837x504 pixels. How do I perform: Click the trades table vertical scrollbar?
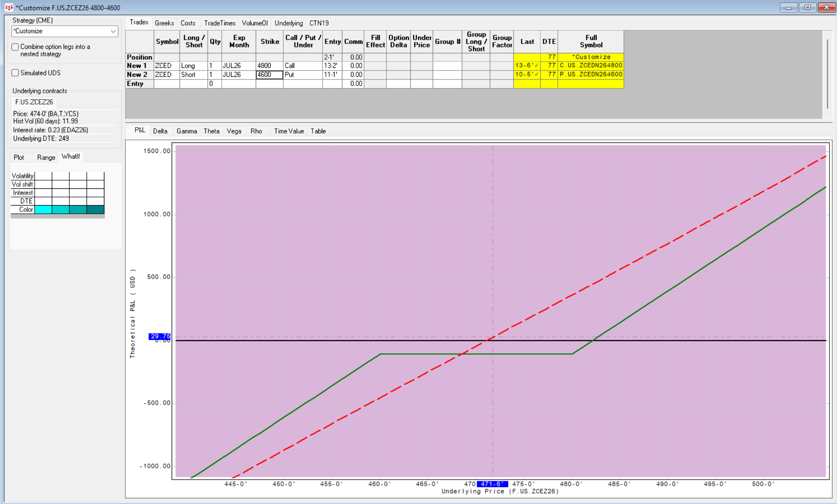827,74
